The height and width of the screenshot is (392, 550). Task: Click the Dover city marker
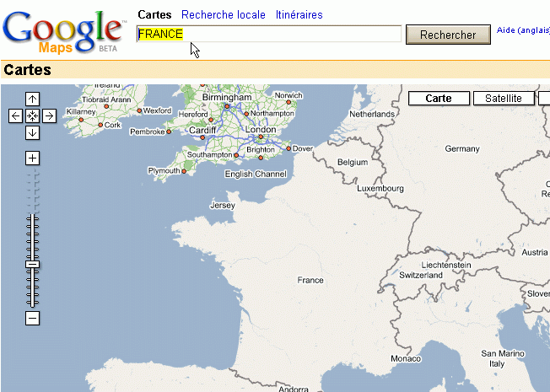pos(288,148)
